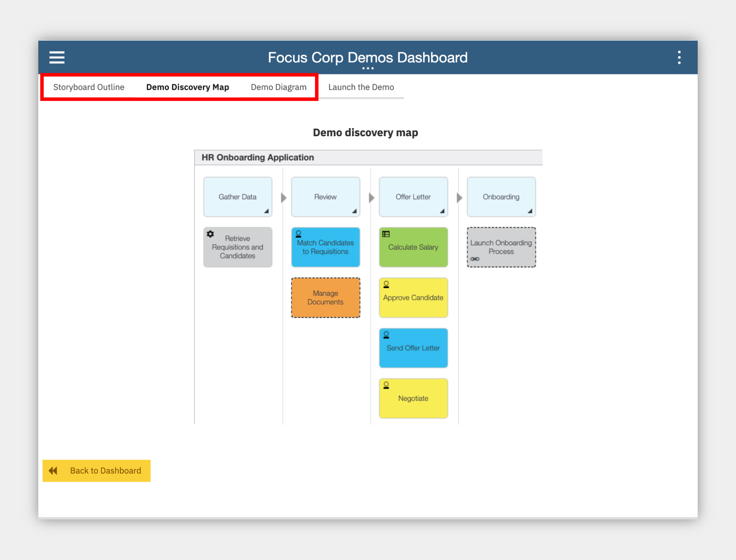736x560 pixels.
Task: Click the Back to Dashboard button
Action: click(x=96, y=471)
